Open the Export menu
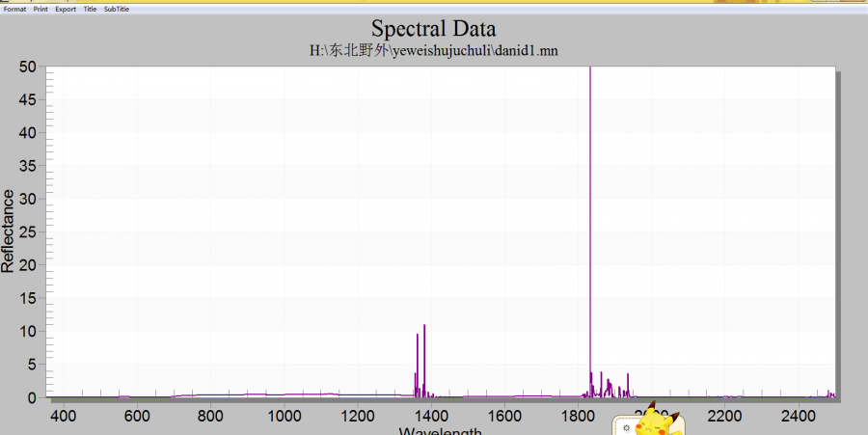Viewport: 868px width, 435px height. click(66, 9)
